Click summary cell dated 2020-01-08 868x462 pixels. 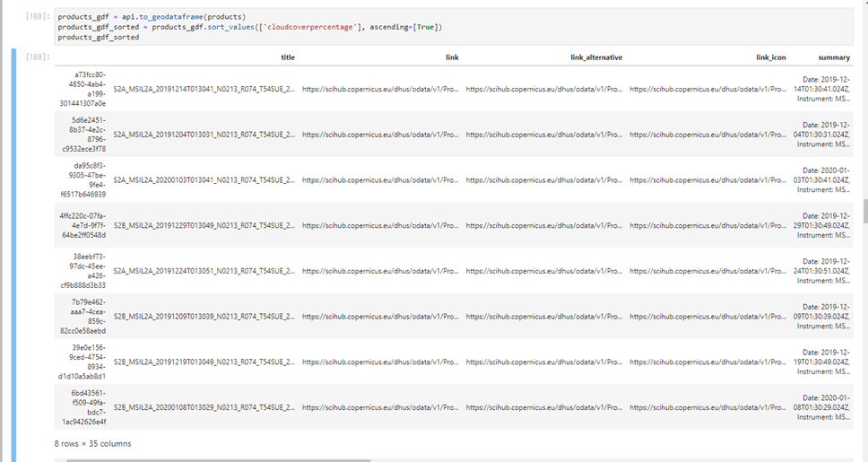pos(821,406)
